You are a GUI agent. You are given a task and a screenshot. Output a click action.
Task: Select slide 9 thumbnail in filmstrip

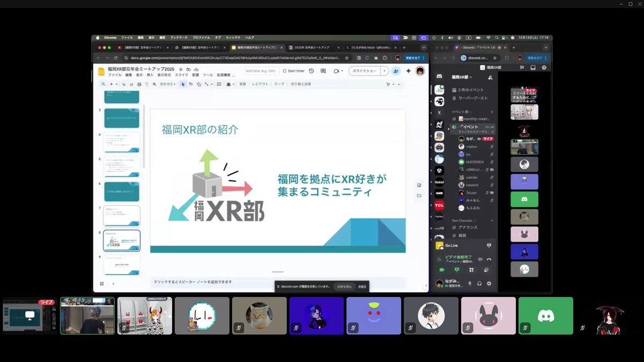(121, 264)
